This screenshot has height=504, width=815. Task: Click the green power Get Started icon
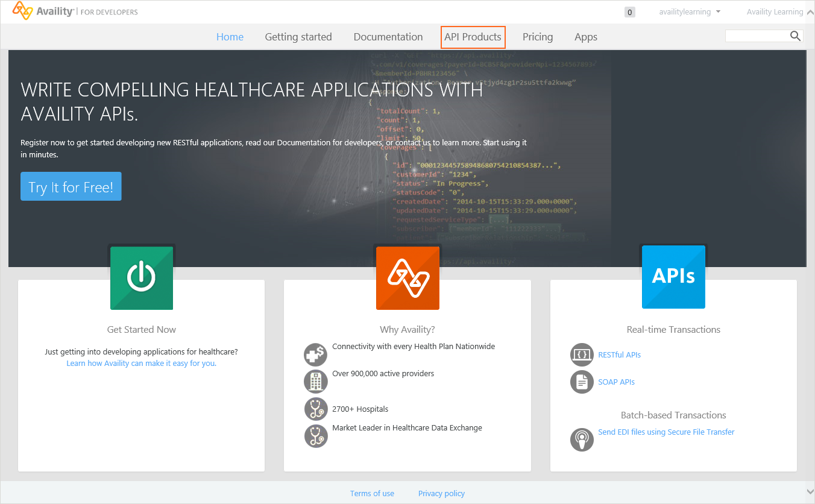142,278
